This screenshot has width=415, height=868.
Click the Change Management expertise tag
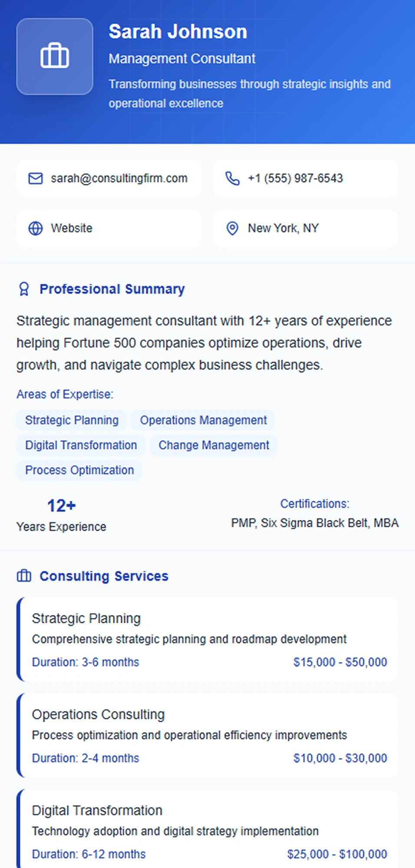click(x=214, y=445)
